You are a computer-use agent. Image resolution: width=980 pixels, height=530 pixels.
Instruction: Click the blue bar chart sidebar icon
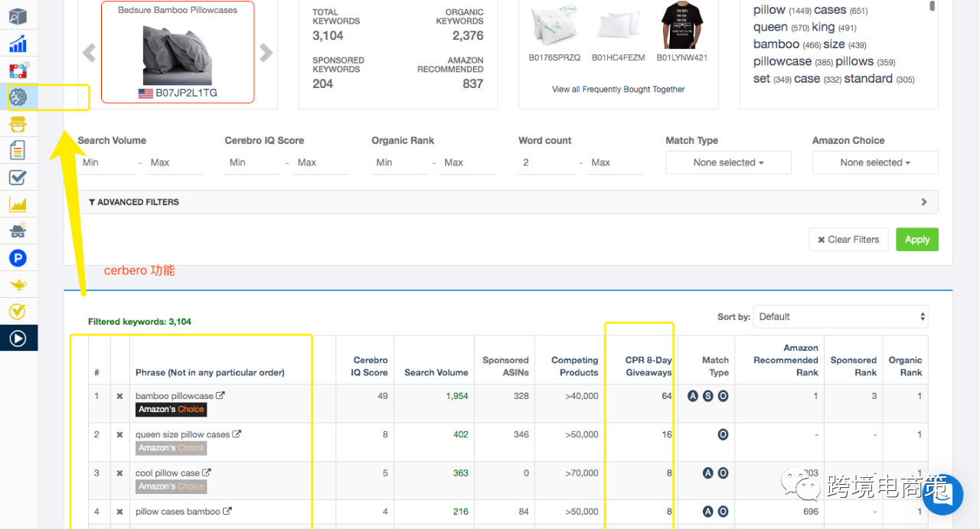point(18,44)
